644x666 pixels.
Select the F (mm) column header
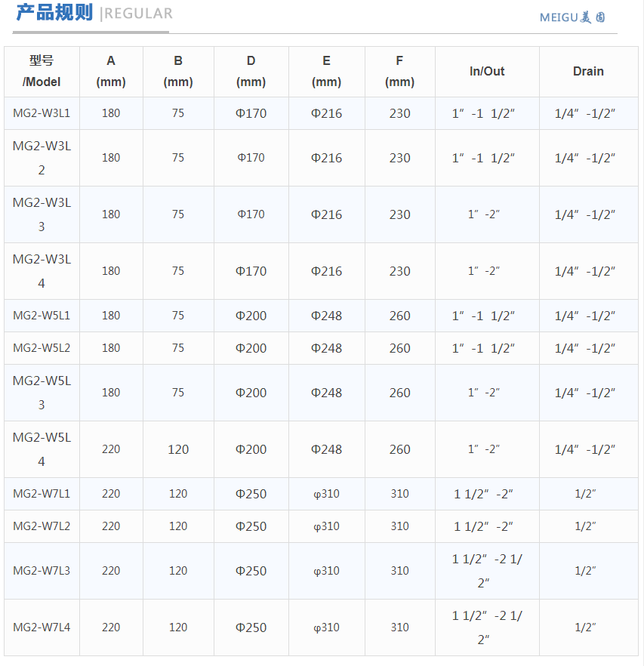tap(399, 71)
